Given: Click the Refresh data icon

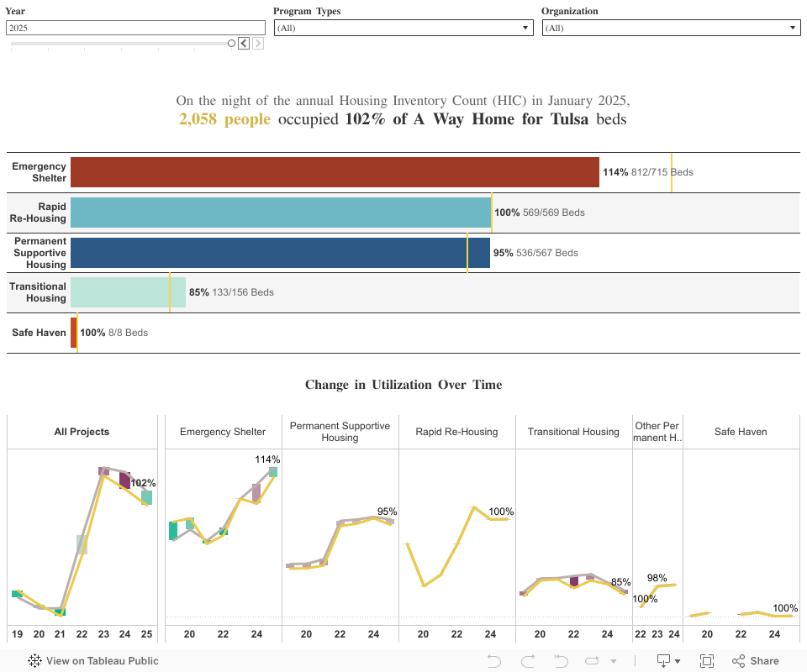Looking at the screenshot, I should (x=592, y=661).
